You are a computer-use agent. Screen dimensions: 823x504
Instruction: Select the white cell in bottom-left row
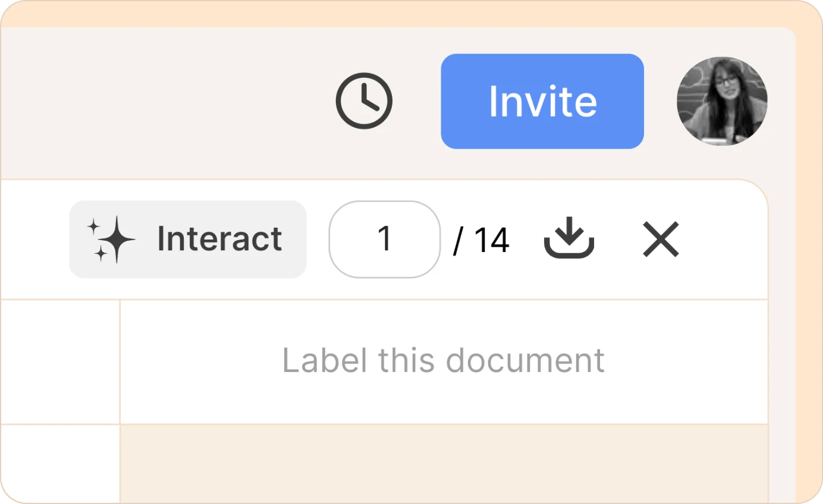click(59, 464)
